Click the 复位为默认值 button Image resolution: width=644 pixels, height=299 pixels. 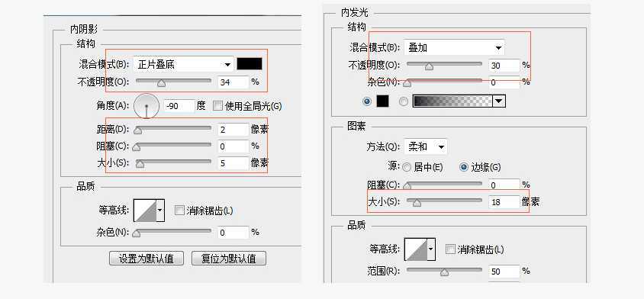click(x=229, y=259)
